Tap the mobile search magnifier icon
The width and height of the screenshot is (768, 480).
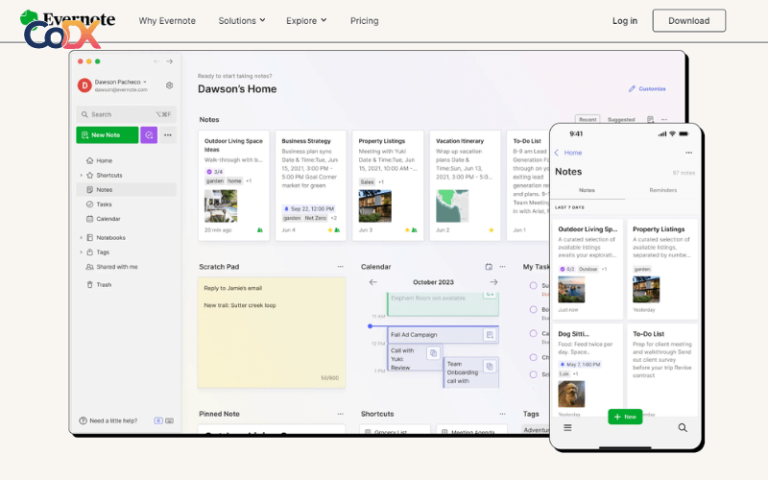coord(683,428)
